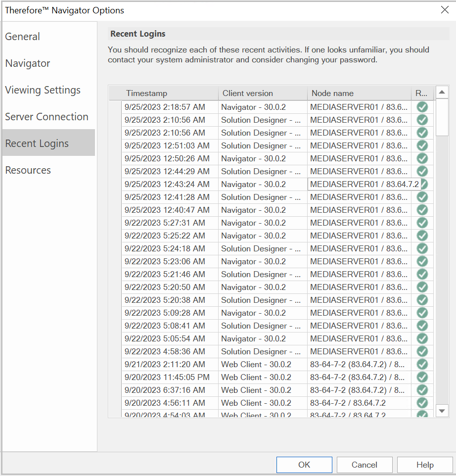This screenshot has width=456, height=476.
Task: Click the green check for the 9/22/2023 5:08:41 AM login
Action: point(422,326)
